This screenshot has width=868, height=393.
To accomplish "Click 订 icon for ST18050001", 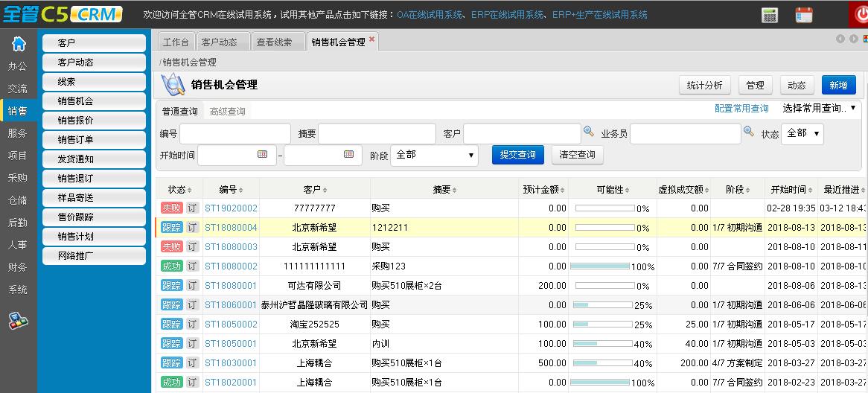I will 192,344.
